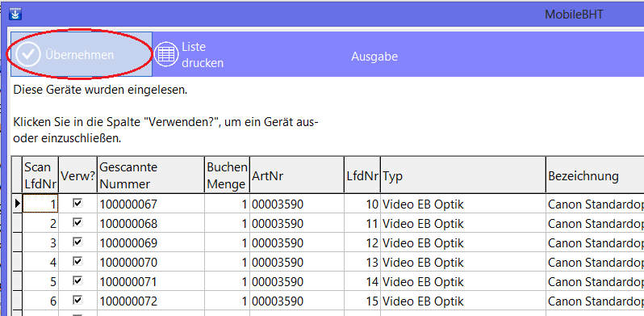This screenshot has height=316, width=644.
Task: Click the Liste drucken table icon
Action: (x=165, y=54)
